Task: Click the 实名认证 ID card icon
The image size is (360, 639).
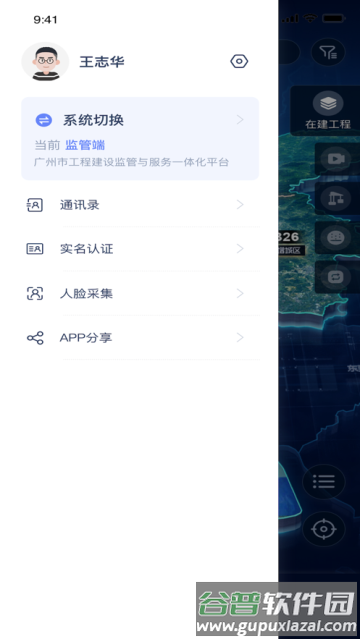Action: point(35,249)
